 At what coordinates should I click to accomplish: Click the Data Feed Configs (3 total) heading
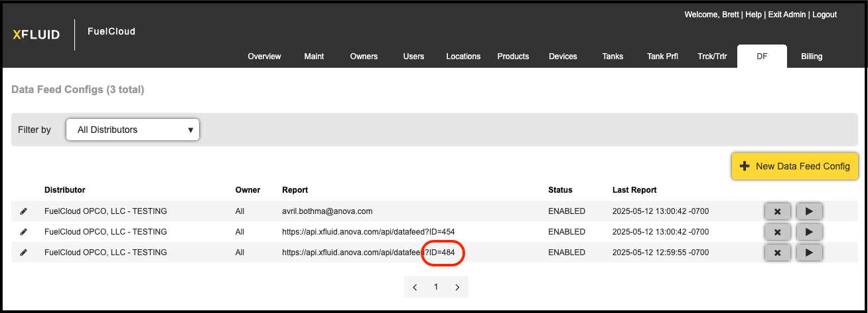[78, 89]
